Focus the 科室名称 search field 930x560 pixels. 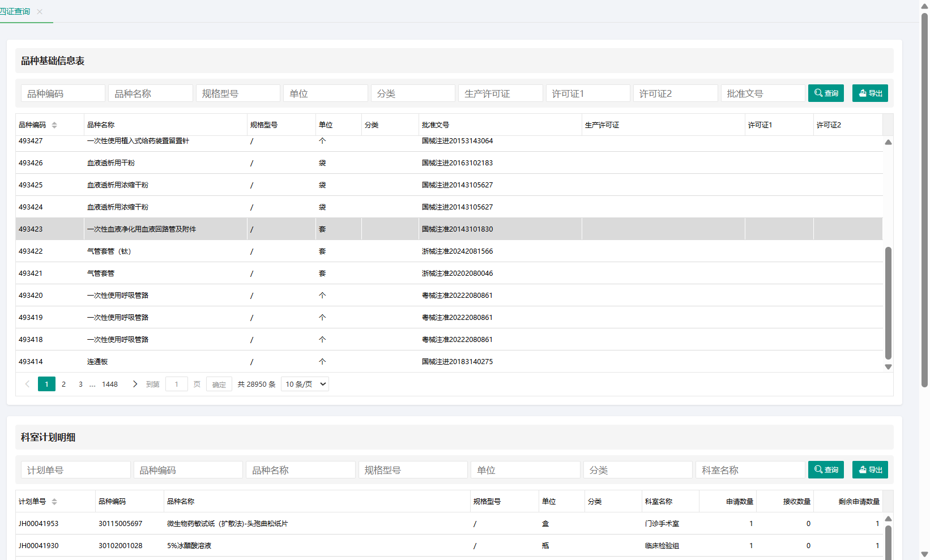[x=750, y=470]
